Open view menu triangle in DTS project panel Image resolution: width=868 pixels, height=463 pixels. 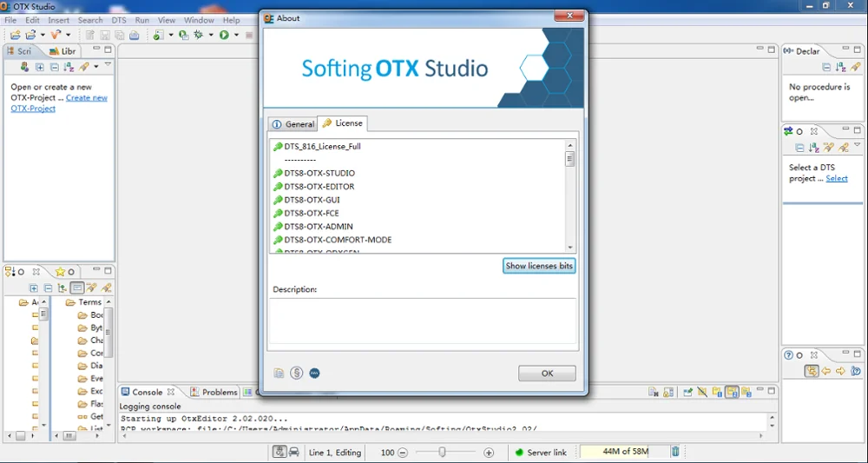(857, 145)
